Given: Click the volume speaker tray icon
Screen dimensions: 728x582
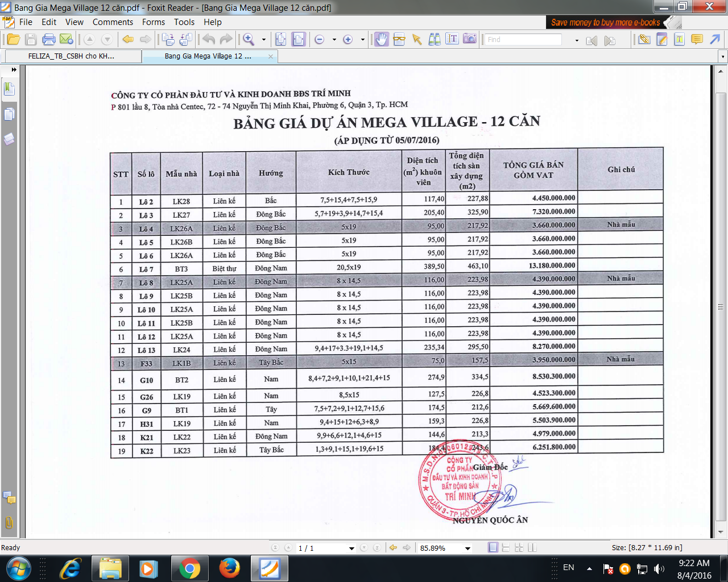Looking at the screenshot, I should tap(659, 569).
